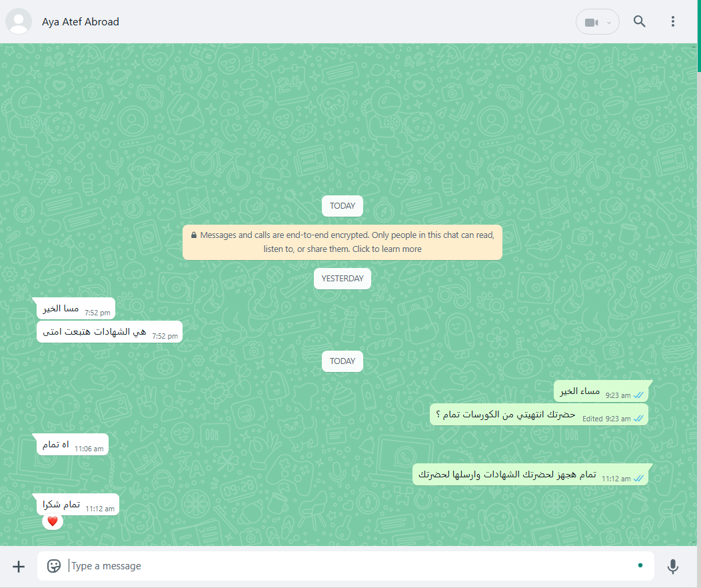Select the sent مساء الخير 9:23 am message
701x588 pixels.
601,391
